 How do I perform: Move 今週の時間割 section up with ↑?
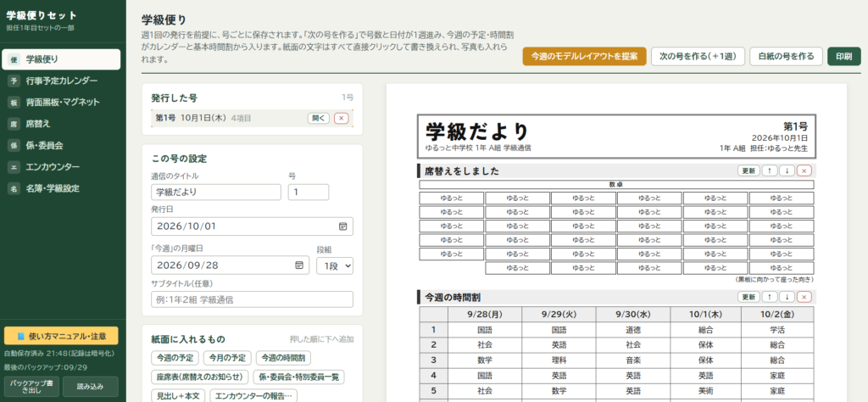tap(769, 298)
